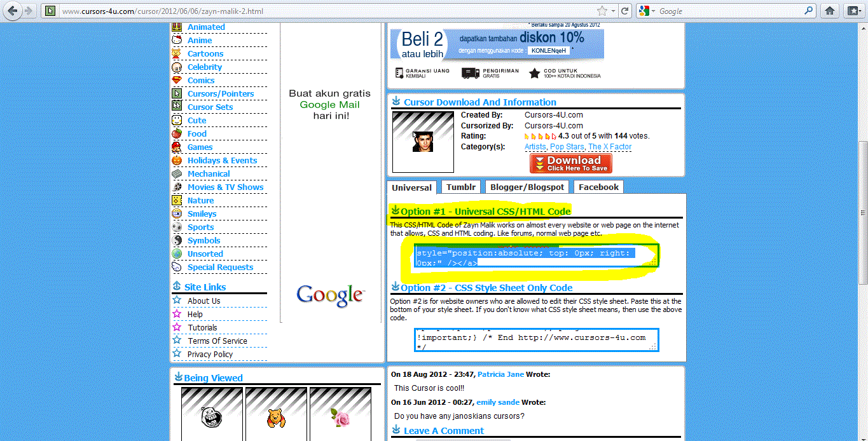Open the Privacy Policy link
Image resolution: width=868 pixels, height=441 pixels.
tap(210, 354)
